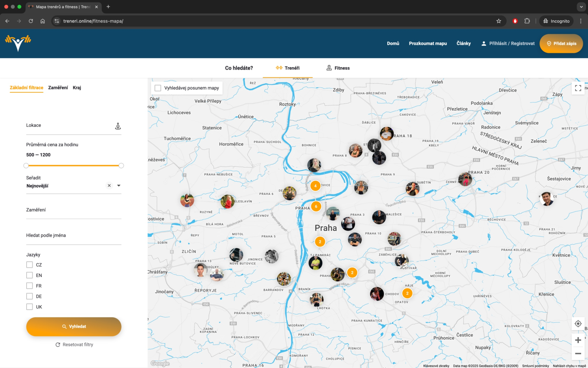Open the Kraj filter tab
The image size is (588, 368).
click(x=77, y=88)
